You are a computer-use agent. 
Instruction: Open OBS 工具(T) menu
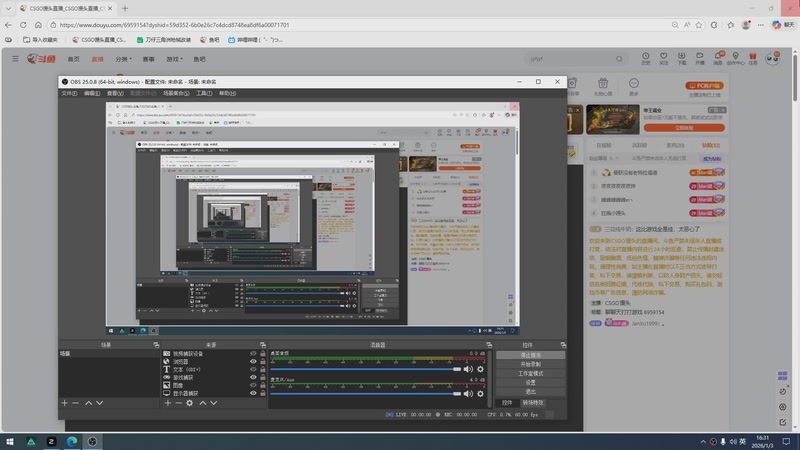click(204, 93)
